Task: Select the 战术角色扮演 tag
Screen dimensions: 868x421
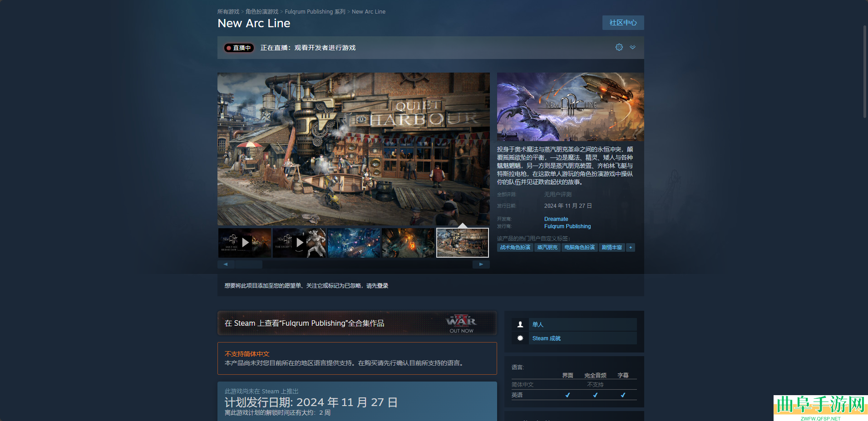Action: [515, 247]
